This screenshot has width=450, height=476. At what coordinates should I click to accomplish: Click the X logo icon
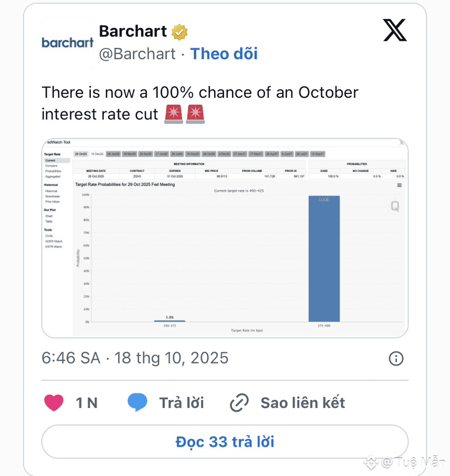[x=395, y=30]
